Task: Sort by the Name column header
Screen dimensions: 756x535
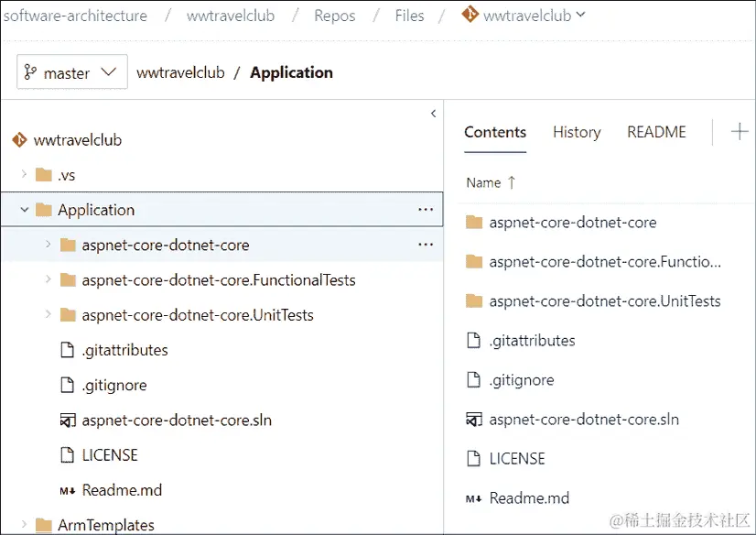Action: pos(484,182)
